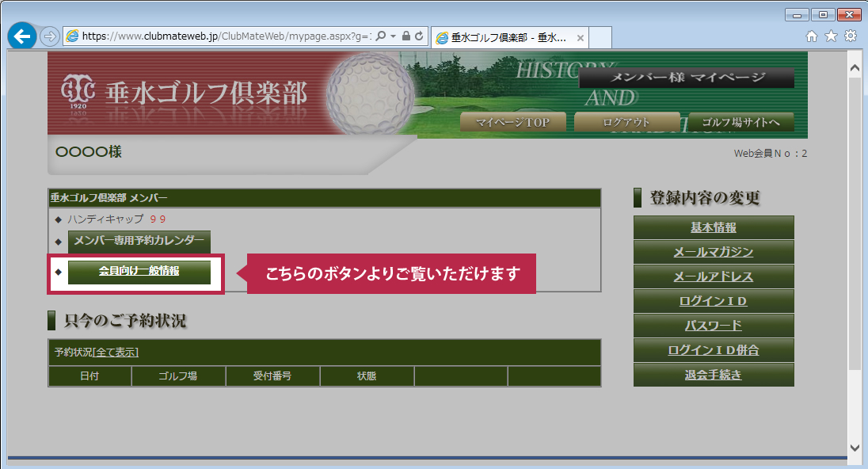
Task: Click the 日付 column header
Action: click(x=89, y=376)
